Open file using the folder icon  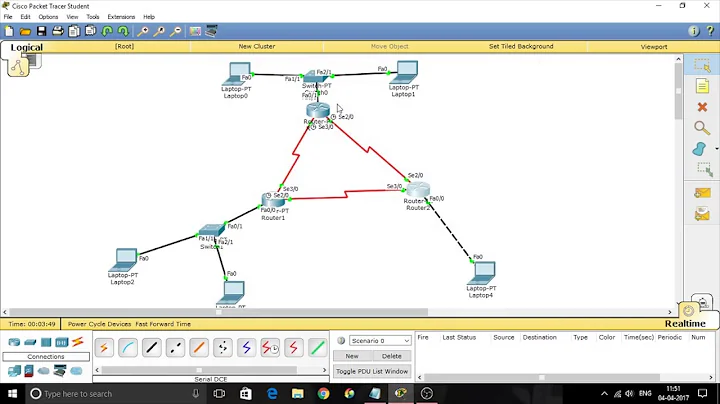tap(25, 31)
